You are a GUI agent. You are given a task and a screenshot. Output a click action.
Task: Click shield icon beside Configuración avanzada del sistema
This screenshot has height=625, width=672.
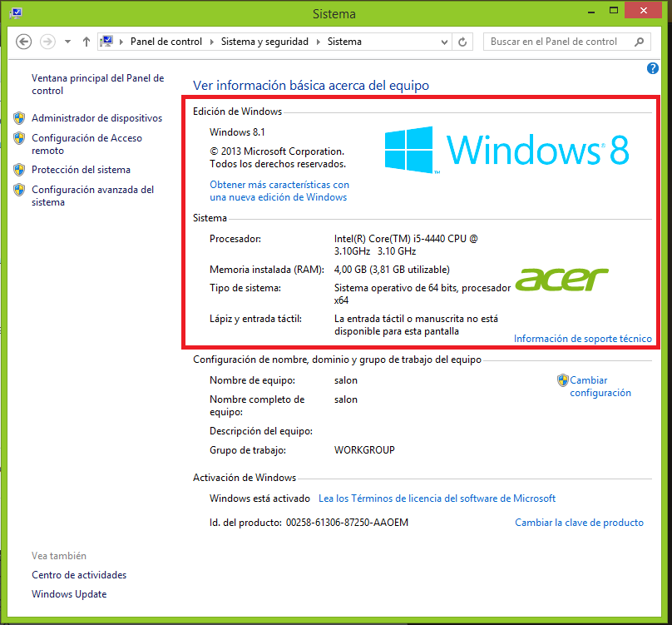[x=19, y=190]
